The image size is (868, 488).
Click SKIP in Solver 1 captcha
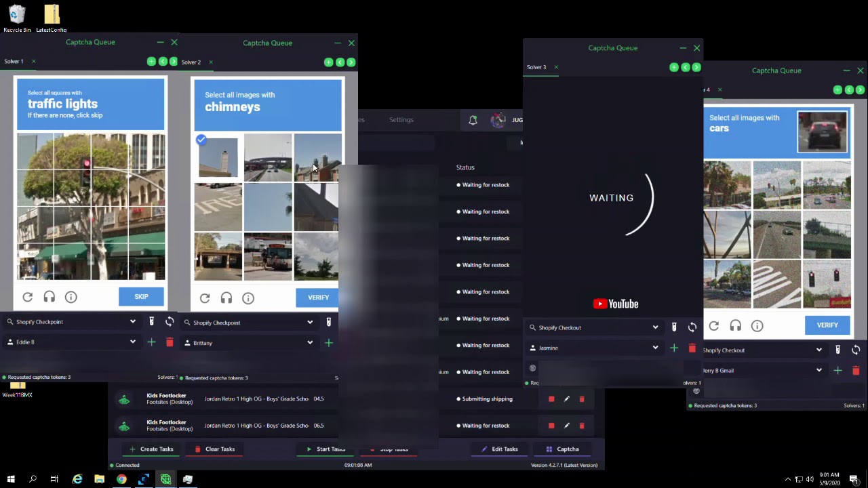coord(141,297)
